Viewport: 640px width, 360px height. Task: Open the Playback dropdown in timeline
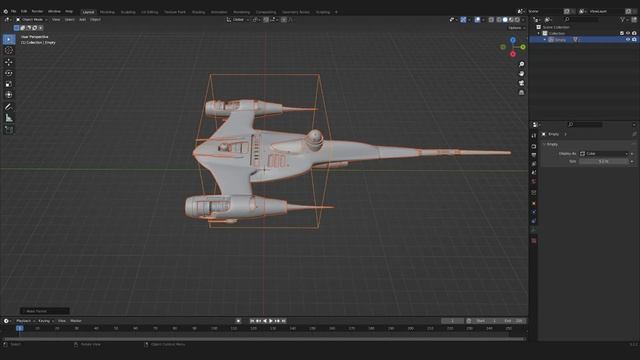25,321
